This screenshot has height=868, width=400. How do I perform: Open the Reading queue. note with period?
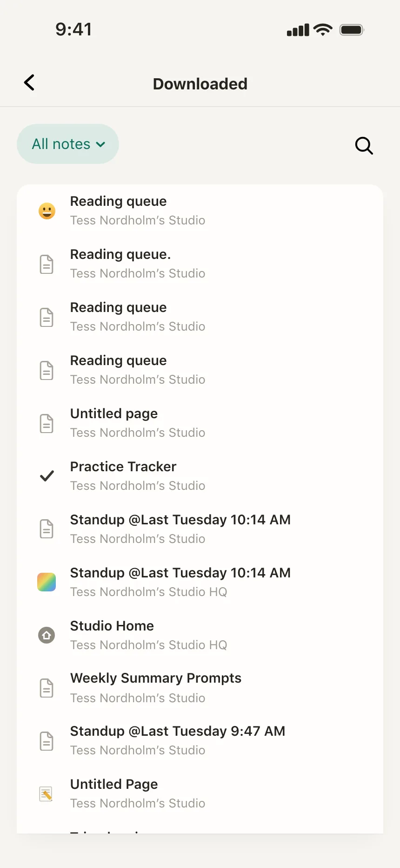pos(200,264)
